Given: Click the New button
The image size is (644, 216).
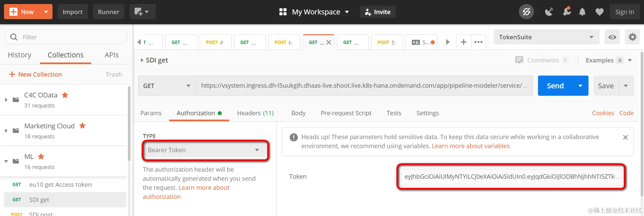Looking at the screenshot, I should click(x=22, y=12).
